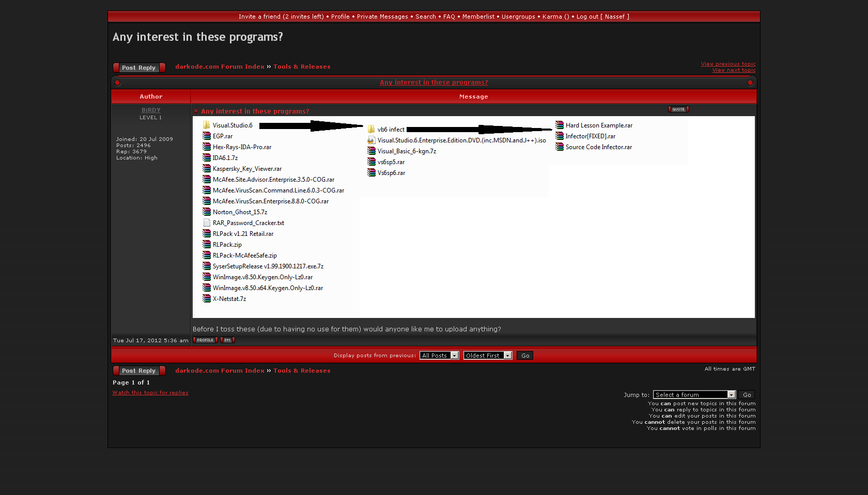Follow the View previous topic link
Screen dimensions: 868x495
(728, 64)
